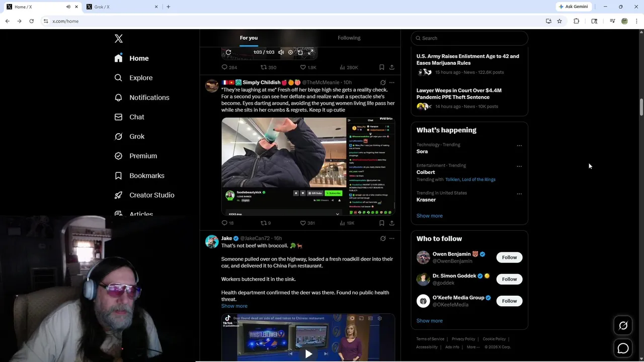Open floating chat messages button
This screenshot has height=362, width=644.
(623, 348)
